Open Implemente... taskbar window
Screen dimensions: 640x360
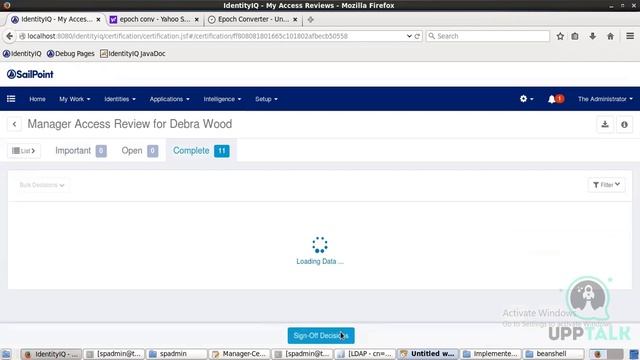coord(491,354)
